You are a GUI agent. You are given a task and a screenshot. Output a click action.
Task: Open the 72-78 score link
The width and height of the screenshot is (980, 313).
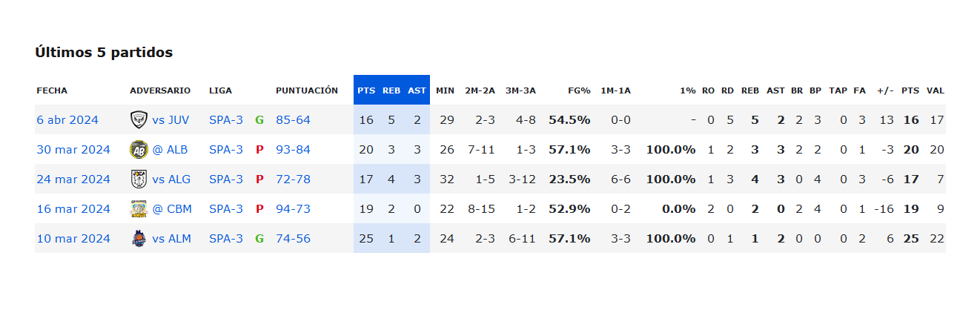(293, 179)
